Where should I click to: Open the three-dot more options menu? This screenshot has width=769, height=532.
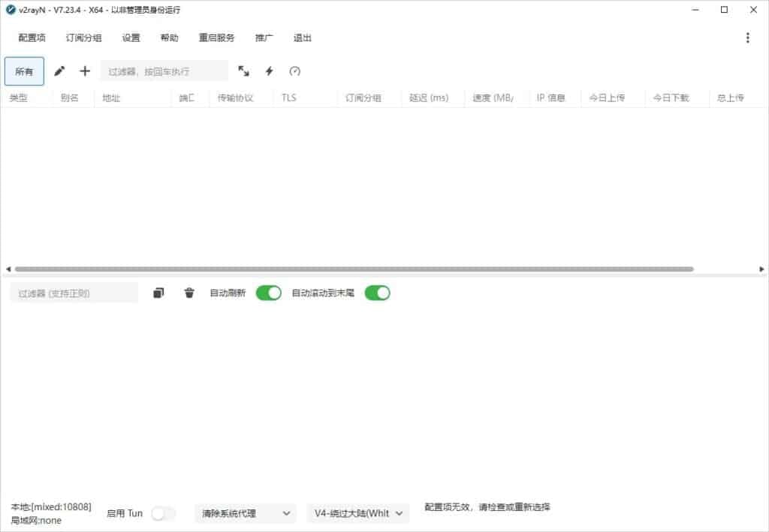[747, 38]
